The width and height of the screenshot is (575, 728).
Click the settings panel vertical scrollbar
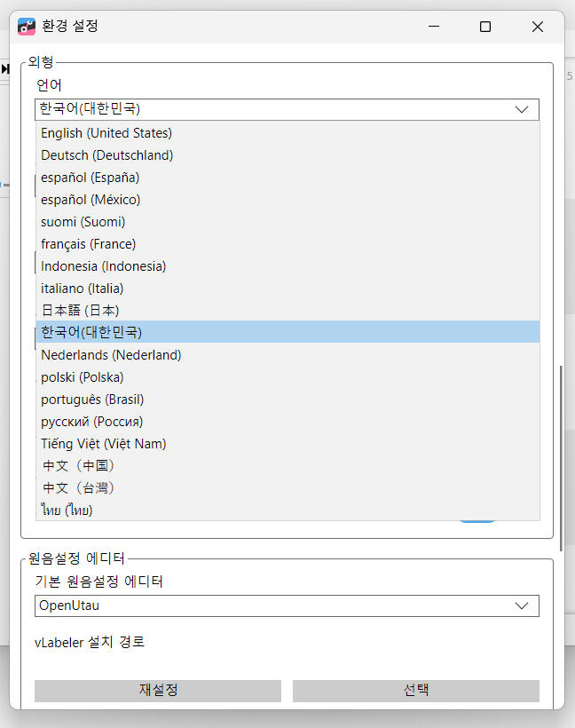[560, 444]
